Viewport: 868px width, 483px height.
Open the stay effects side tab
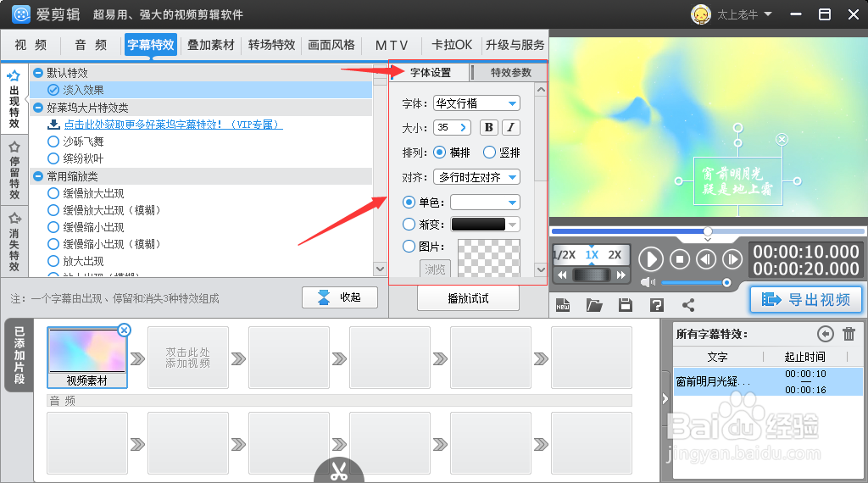[14, 169]
